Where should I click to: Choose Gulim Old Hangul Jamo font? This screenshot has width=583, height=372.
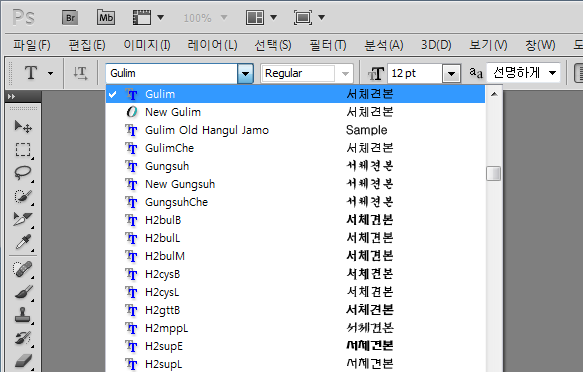(x=296, y=130)
